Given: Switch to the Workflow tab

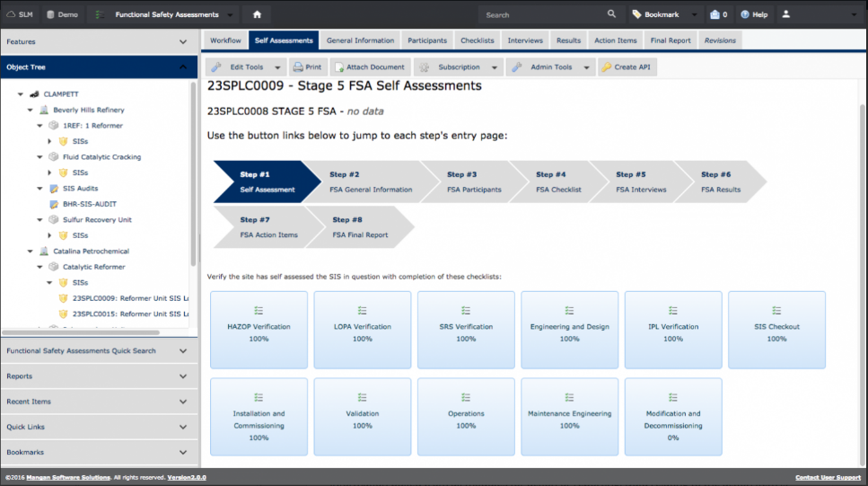Looking at the screenshot, I should pyautogui.click(x=225, y=40).
